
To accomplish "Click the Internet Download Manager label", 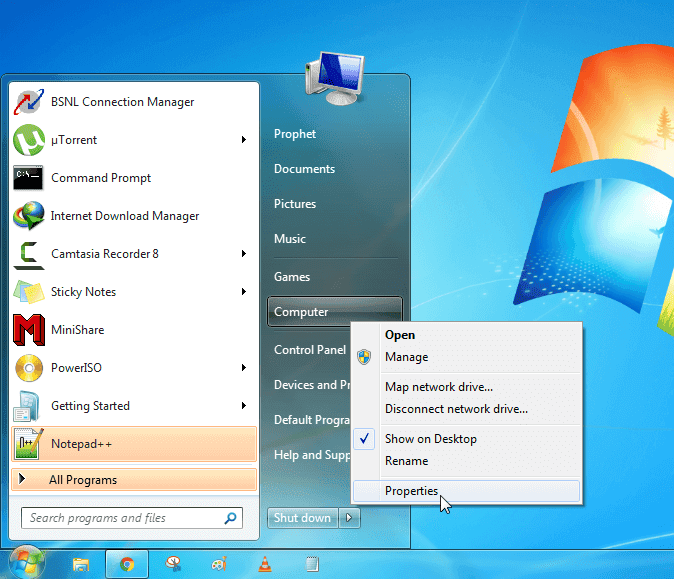I will pyautogui.click(x=125, y=216).
